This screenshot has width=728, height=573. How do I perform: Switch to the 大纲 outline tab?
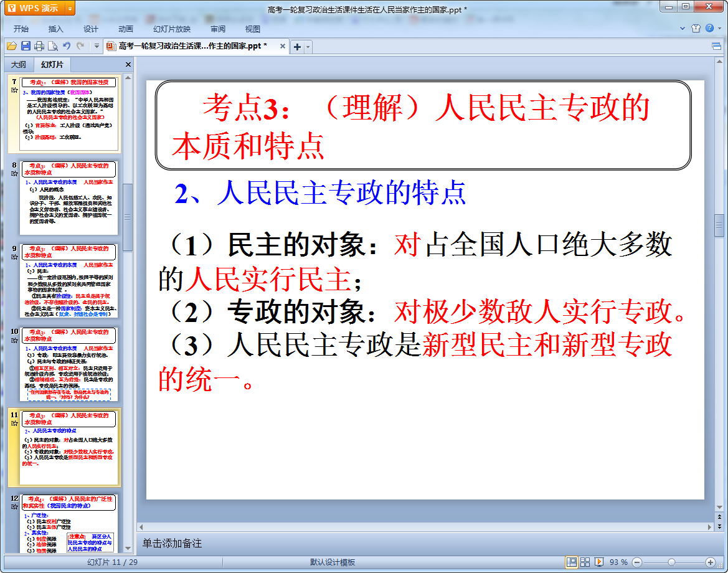coord(19,65)
